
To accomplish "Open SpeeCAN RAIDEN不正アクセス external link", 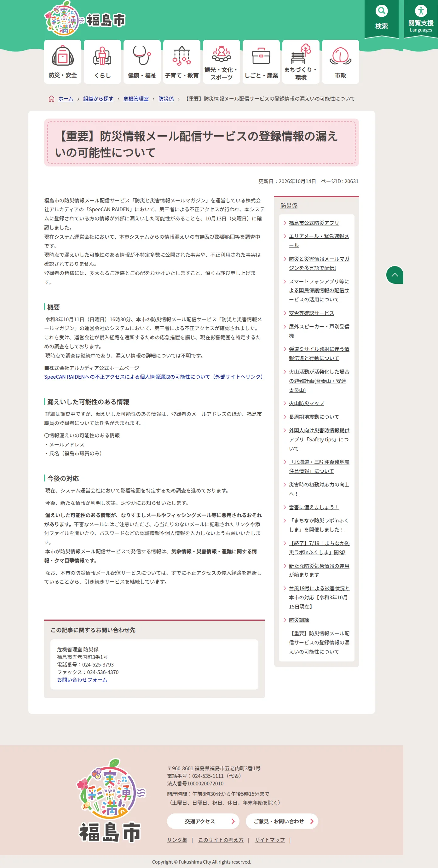I will coord(153,377).
